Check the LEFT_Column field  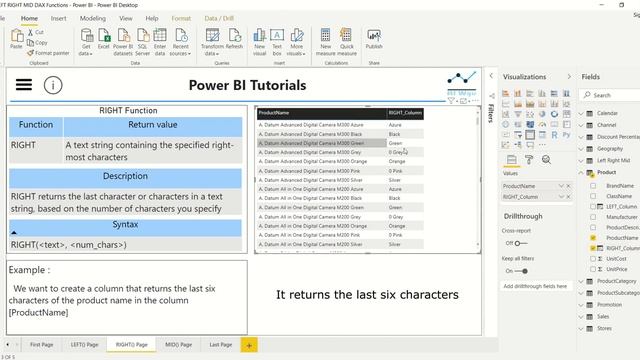coord(593,207)
